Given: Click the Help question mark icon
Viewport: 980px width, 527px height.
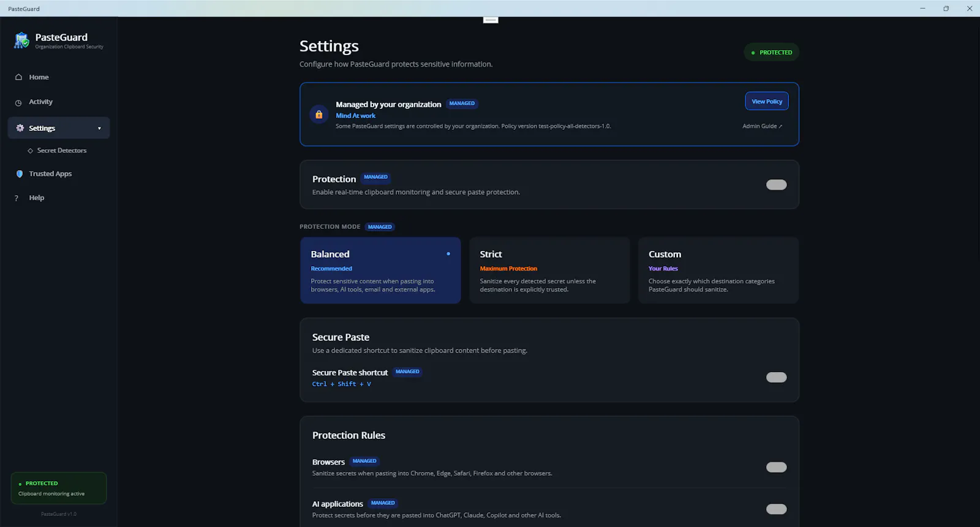Looking at the screenshot, I should pyautogui.click(x=17, y=198).
